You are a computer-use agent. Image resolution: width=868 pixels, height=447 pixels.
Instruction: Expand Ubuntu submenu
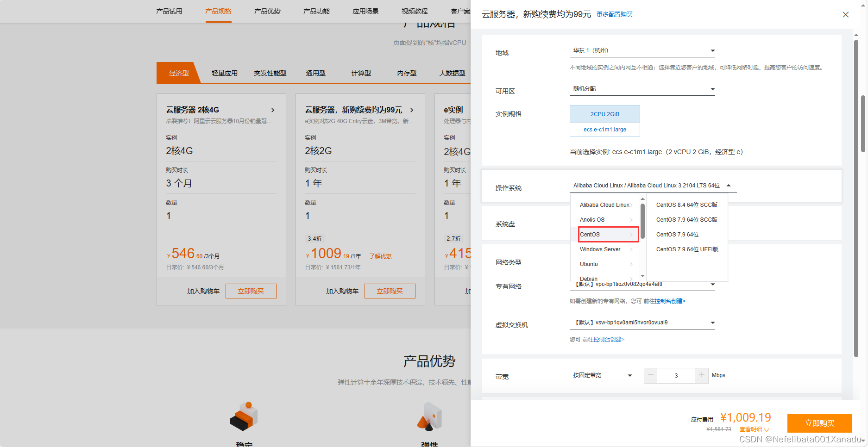click(x=606, y=264)
